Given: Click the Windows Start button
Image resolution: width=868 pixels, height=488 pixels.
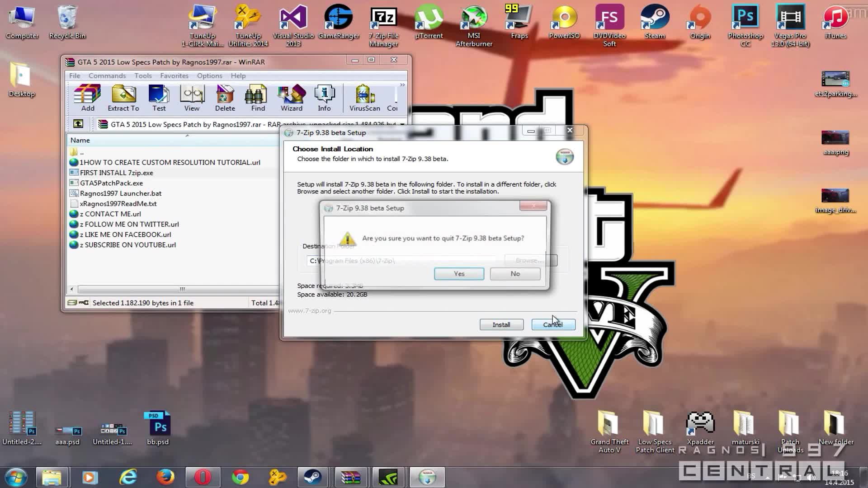Looking at the screenshot, I should click(16, 477).
